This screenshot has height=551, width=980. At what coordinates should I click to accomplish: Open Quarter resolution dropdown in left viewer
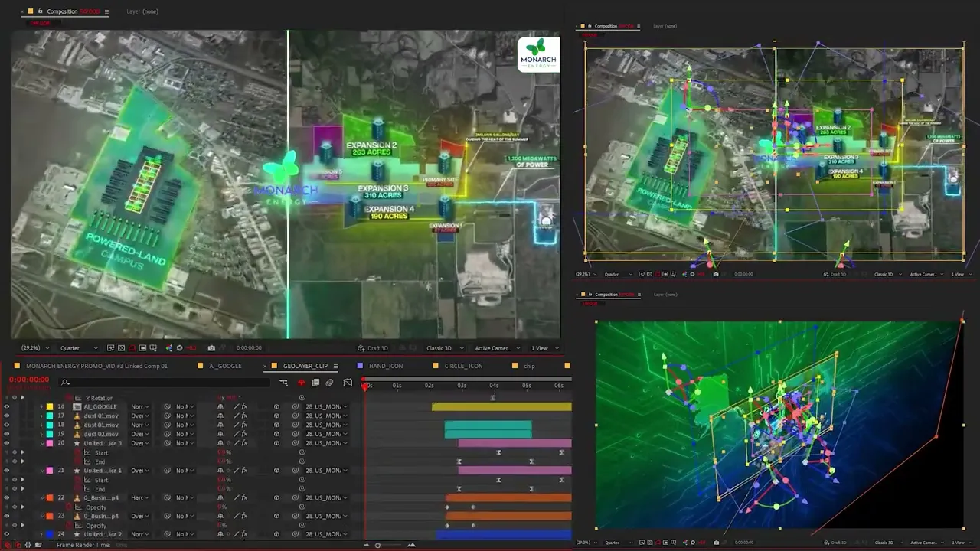point(80,348)
